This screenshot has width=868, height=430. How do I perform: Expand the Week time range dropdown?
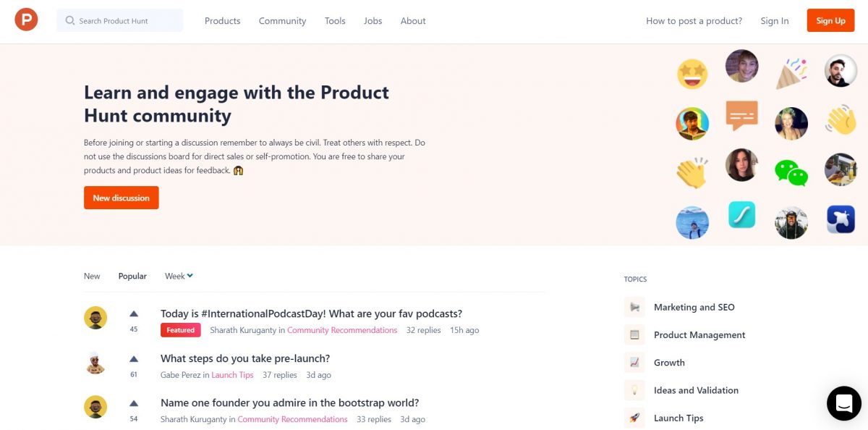click(179, 276)
